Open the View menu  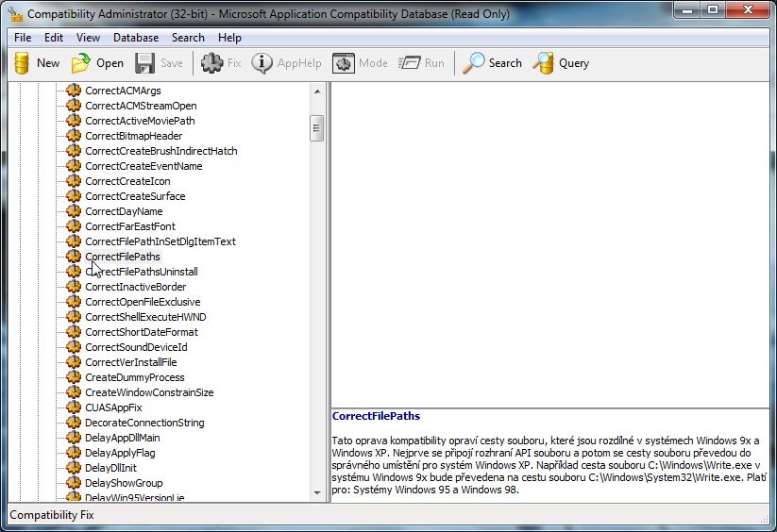(88, 38)
